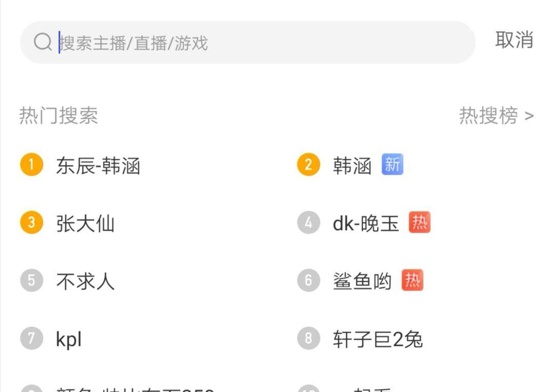Search for 东辰-韩涵
The width and height of the screenshot is (554, 392).
tap(98, 166)
